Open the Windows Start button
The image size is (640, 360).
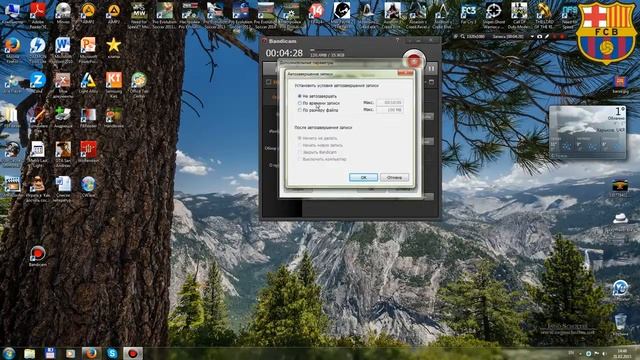[x=9, y=353]
